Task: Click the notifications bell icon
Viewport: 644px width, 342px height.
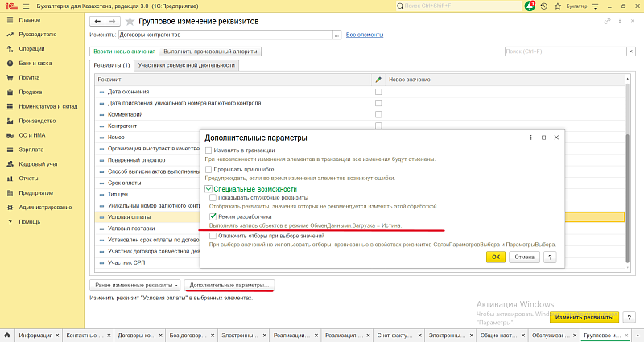Action: (530, 6)
